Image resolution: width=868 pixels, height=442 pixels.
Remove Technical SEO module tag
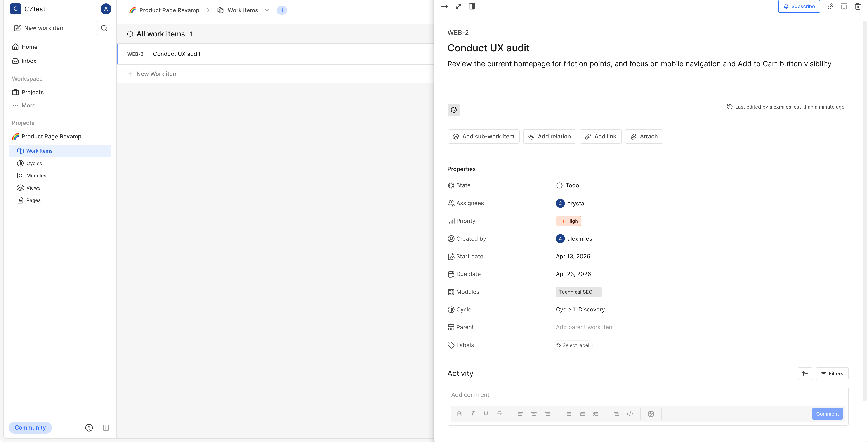[x=597, y=292]
